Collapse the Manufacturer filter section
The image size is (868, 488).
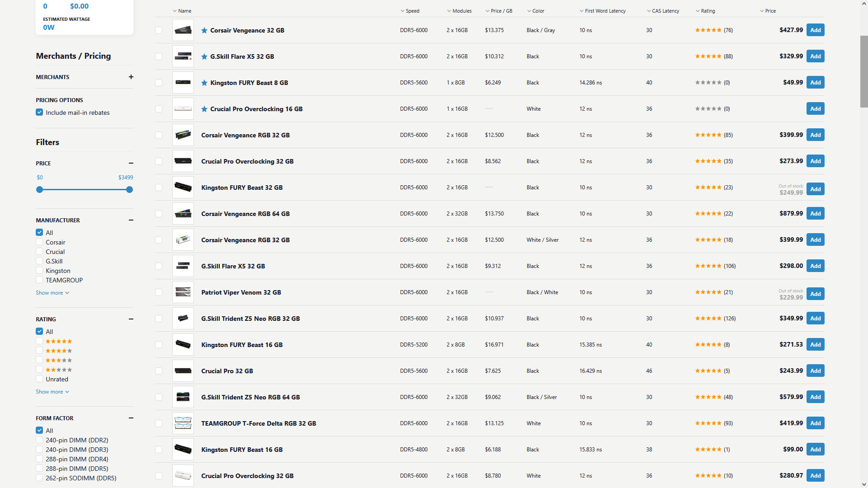(131, 220)
